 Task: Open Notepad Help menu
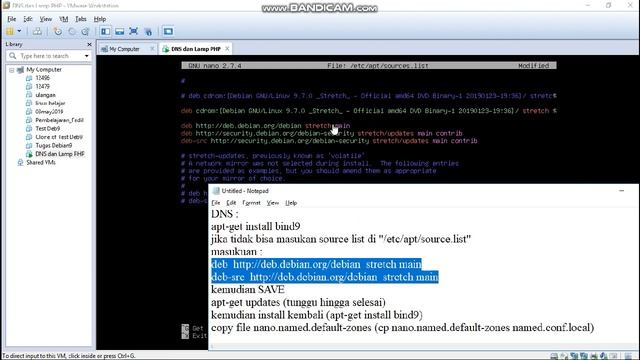pos(291,203)
